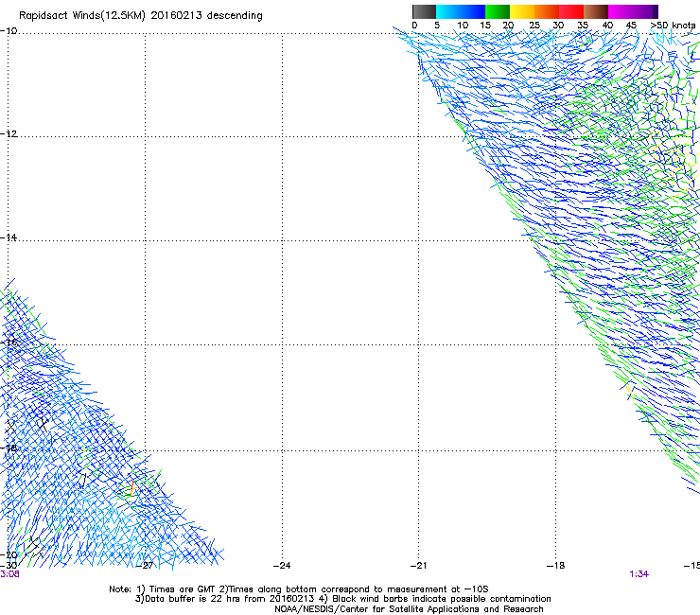Click the cyan 5–10 knots color segment
This screenshot has height=615, width=700.
448,11
